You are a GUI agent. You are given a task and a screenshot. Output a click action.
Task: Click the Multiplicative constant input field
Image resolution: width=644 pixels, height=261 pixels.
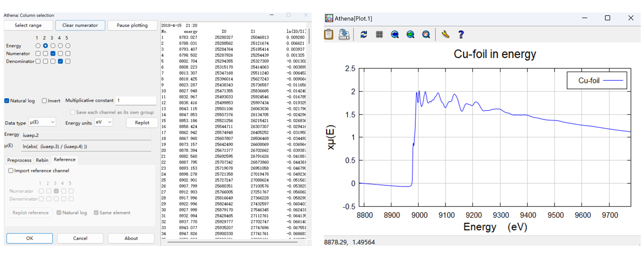pos(136,100)
